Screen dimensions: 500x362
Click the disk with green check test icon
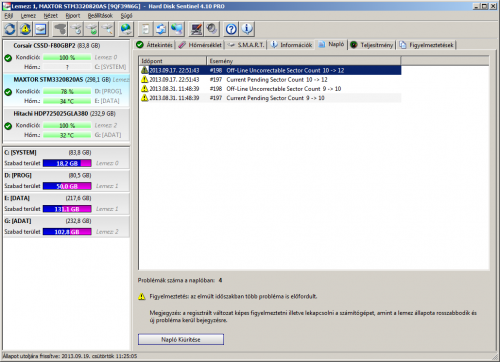click(x=92, y=29)
